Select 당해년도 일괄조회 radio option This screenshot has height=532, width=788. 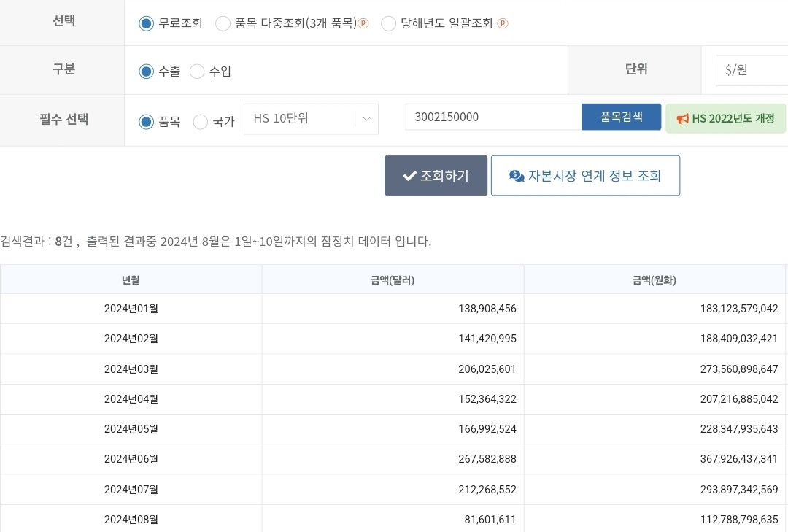pos(388,23)
